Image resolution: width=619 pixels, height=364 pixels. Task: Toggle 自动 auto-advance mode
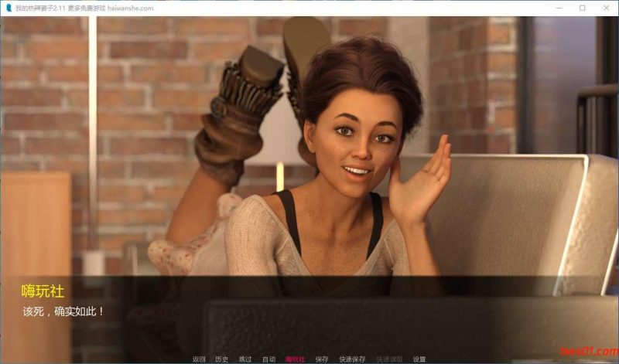268,359
